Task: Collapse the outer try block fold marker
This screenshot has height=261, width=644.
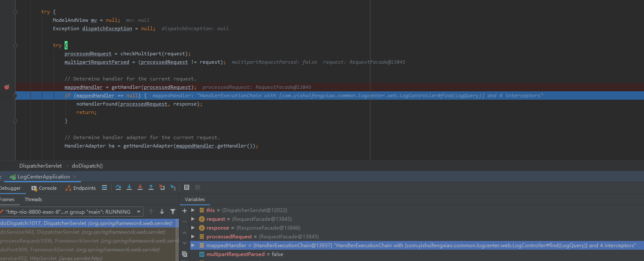Action: coord(15,12)
